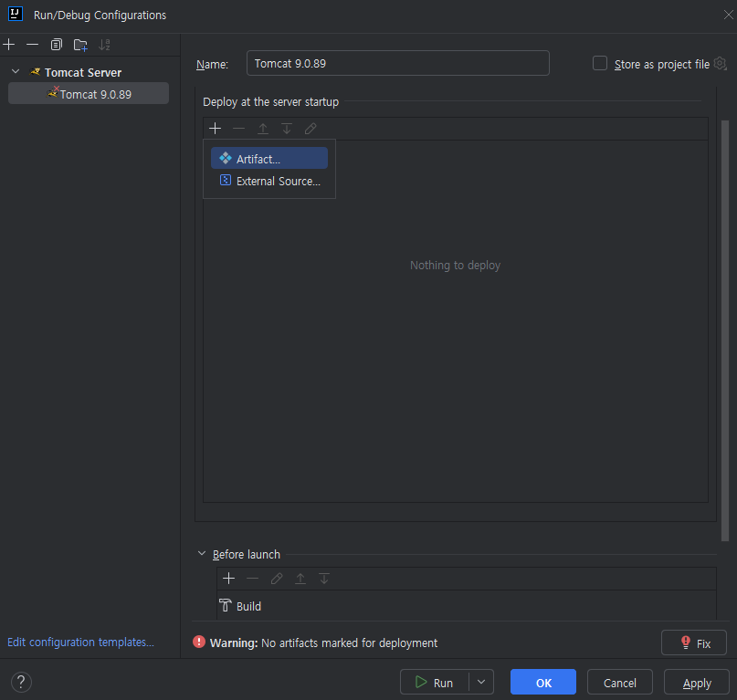This screenshot has height=700, width=737.
Task: Sort configurations alphabetically
Action: 104,45
